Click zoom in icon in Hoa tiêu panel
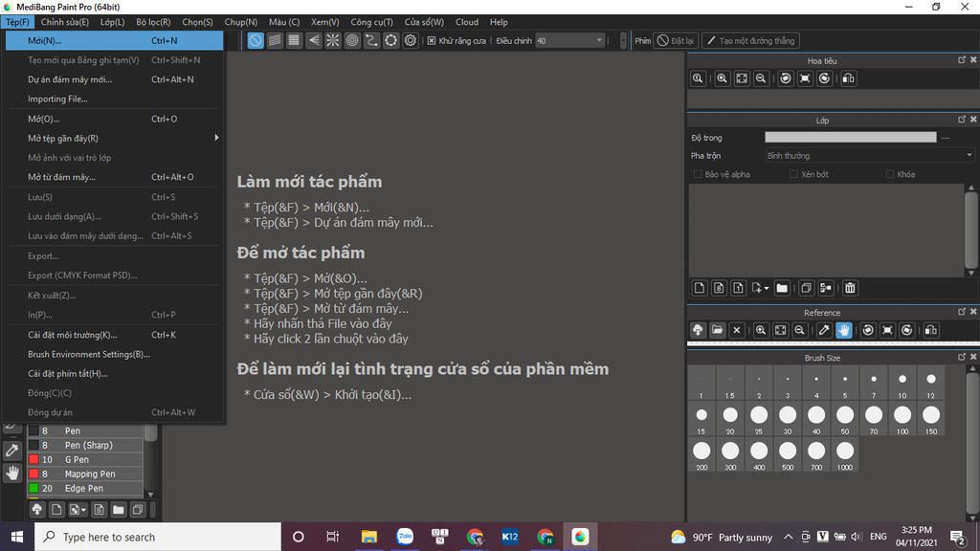980x551 pixels. click(722, 78)
